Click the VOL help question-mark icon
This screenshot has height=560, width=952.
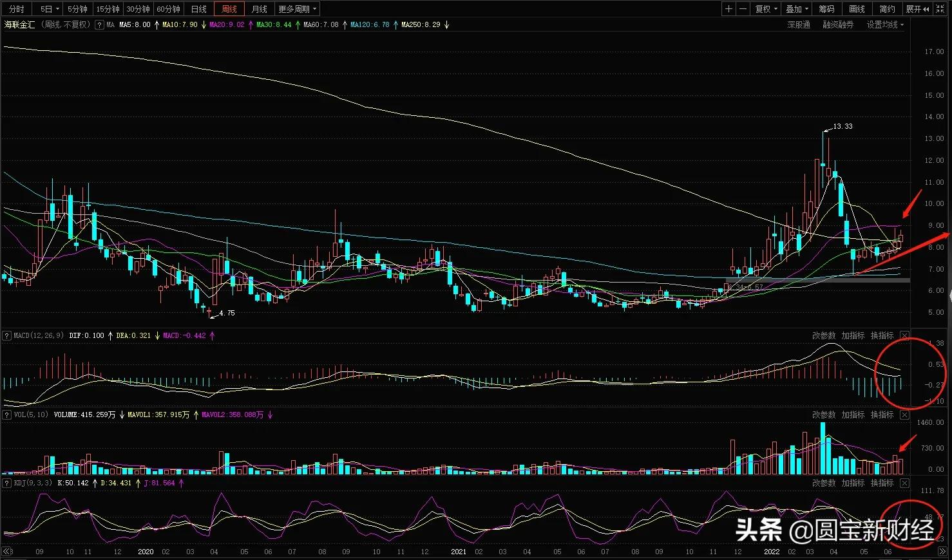coord(6,415)
